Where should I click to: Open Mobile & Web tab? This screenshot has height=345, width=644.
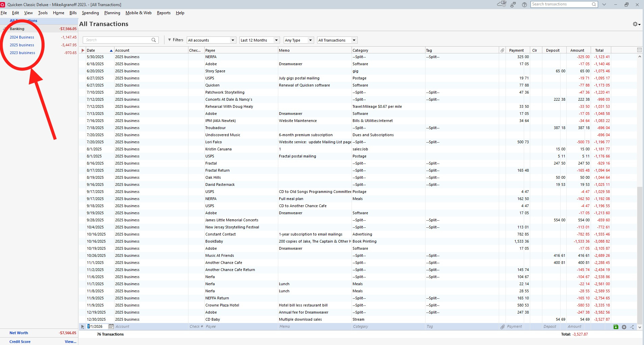click(138, 13)
